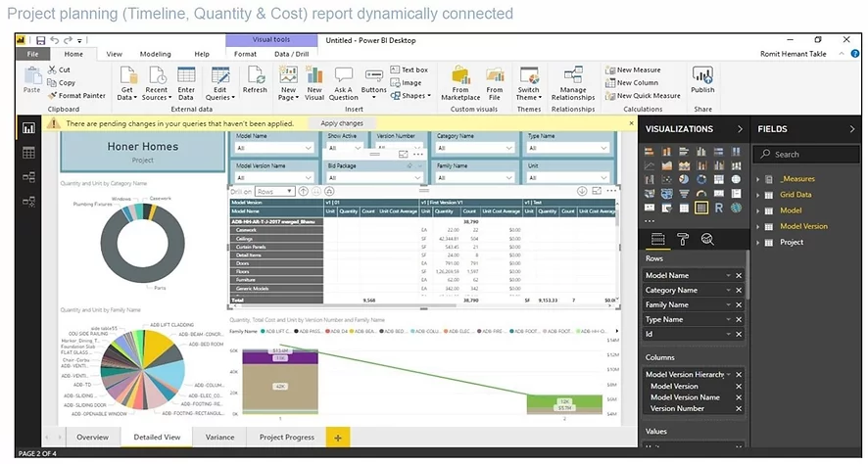Screen dimensions: 868x464
Task: Click the matrix Focus mode icon
Action: tap(597, 191)
